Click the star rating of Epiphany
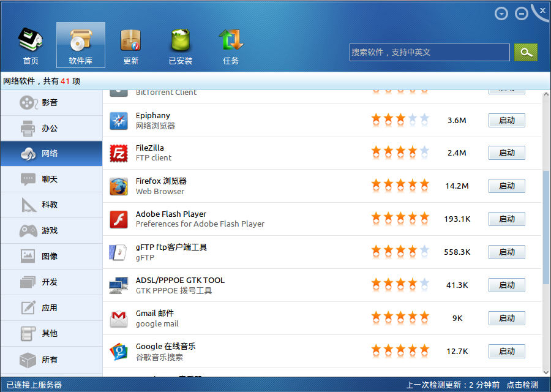The width and height of the screenshot is (551, 392). pyautogui.click(x=400, y=120)
